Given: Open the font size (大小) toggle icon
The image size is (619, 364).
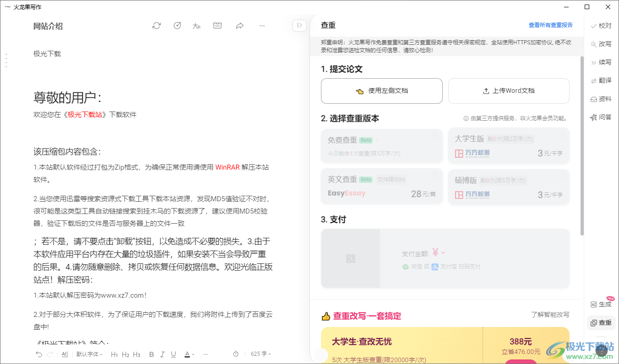Looking at the screenshot, I should pos(197,26).
